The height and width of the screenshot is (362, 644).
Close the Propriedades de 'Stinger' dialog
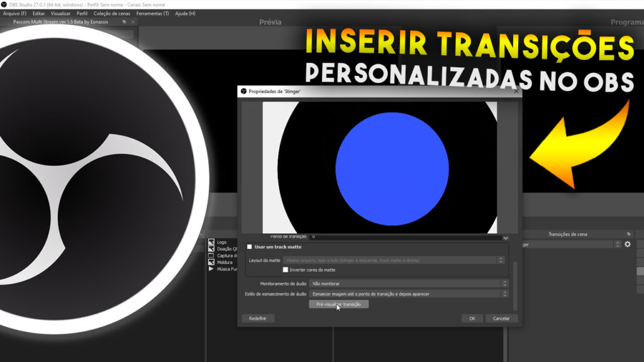click(x=516, y=91)
